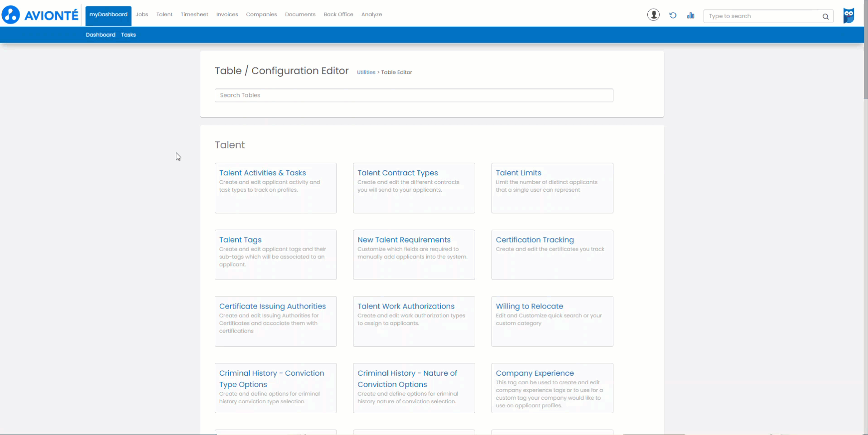Open the Back Office menu
This screenshot has width=868, height=435.
338,14
